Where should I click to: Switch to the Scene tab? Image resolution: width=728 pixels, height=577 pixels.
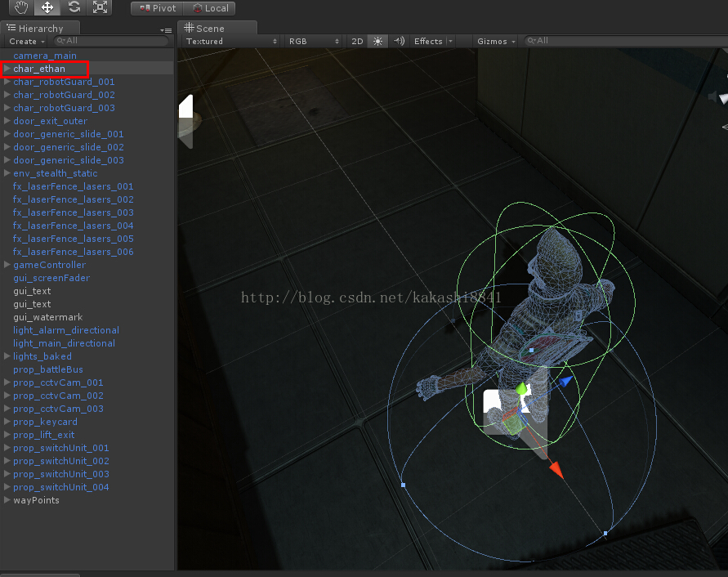pos(217,29)
